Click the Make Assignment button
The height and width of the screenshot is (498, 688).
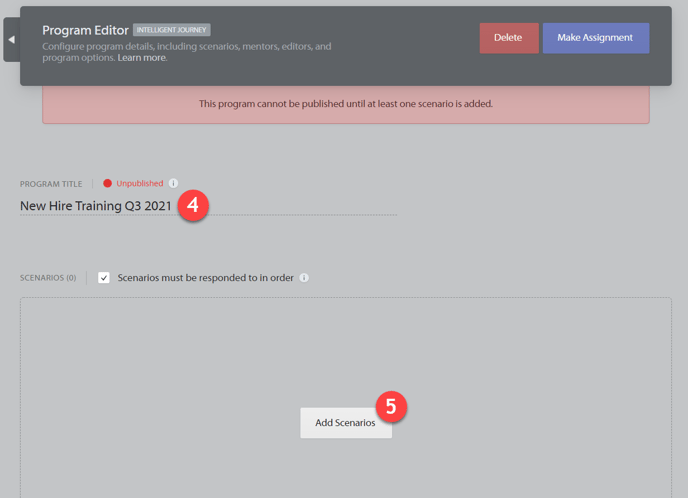[595, 38]
